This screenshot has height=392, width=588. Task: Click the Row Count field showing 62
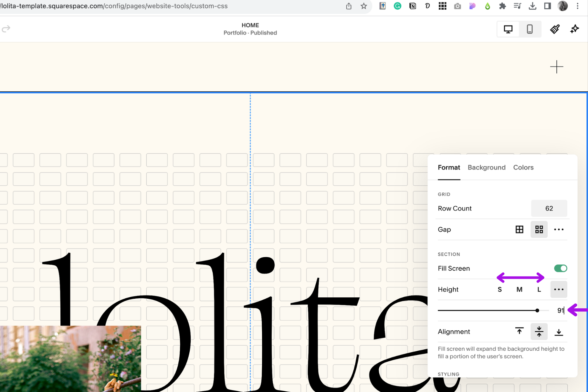[x=549, y=208]
